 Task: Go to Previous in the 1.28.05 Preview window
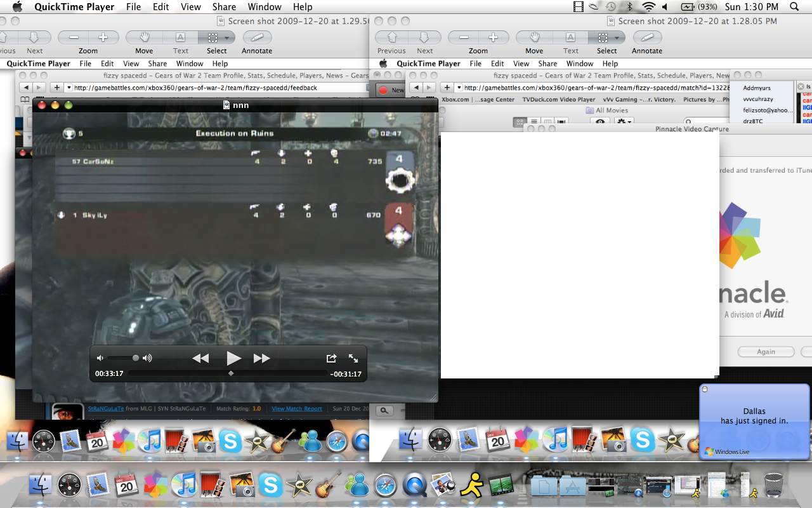pos(391,38)
